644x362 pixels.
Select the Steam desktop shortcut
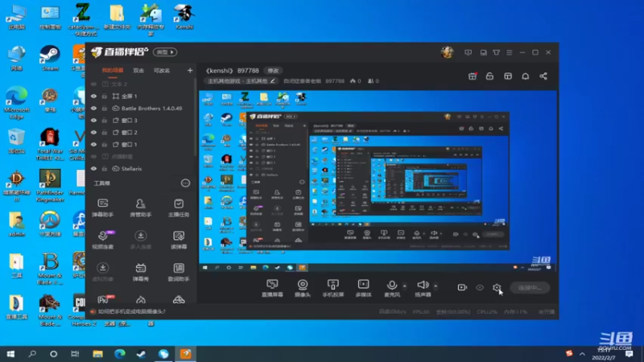pyautogui.click(x=50, y=58)
